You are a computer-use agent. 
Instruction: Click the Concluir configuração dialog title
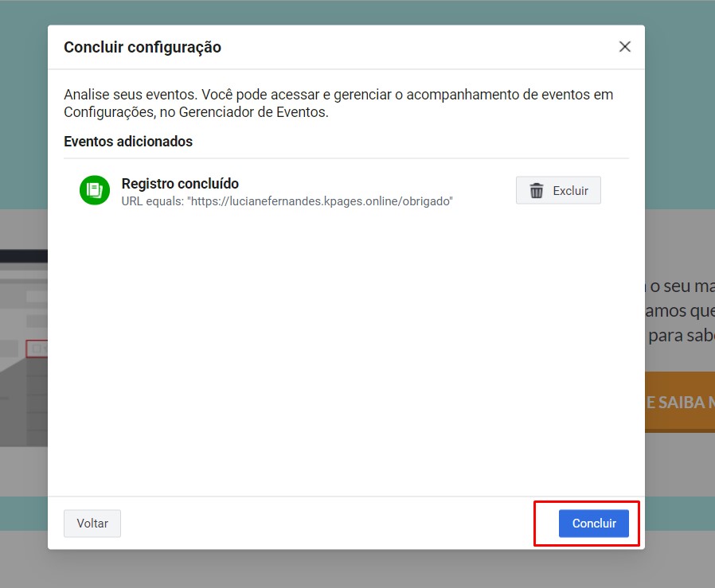point(143,48)
